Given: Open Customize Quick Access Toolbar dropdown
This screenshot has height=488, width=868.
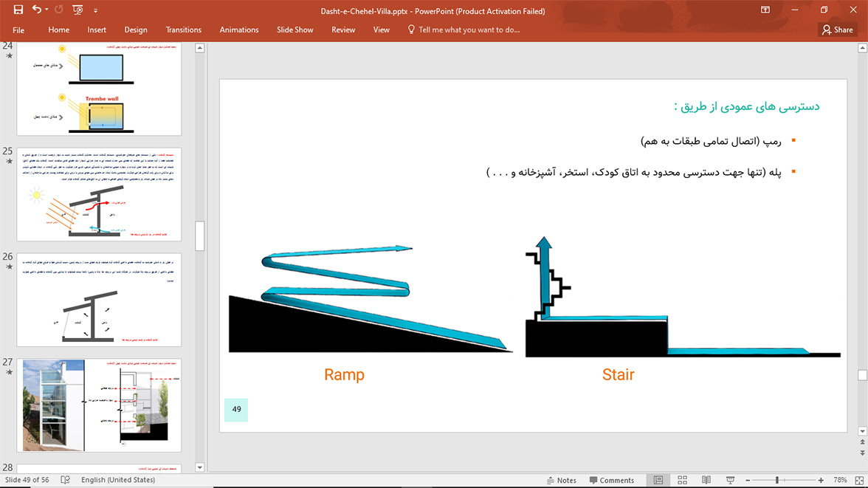Looking at the screenshot, I should point(95,10).
